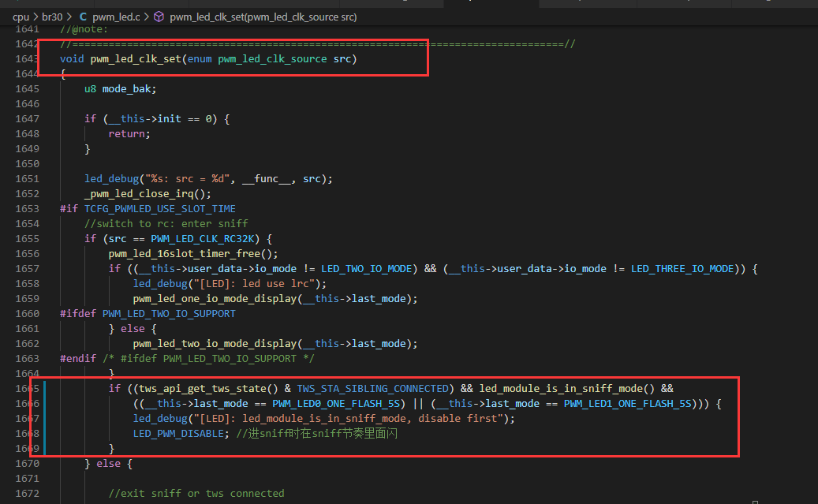818x504 pixels.
Task: Place cursor on mode_bak variable
Action: 127,88
